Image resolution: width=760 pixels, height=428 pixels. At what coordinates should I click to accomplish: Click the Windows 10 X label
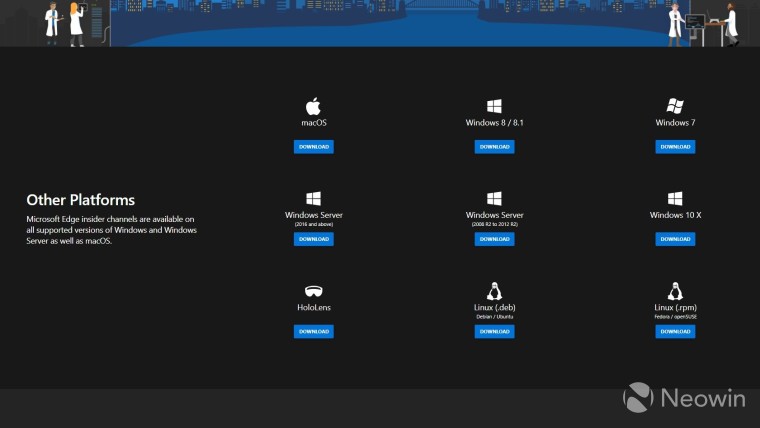(x=675, y=215)
